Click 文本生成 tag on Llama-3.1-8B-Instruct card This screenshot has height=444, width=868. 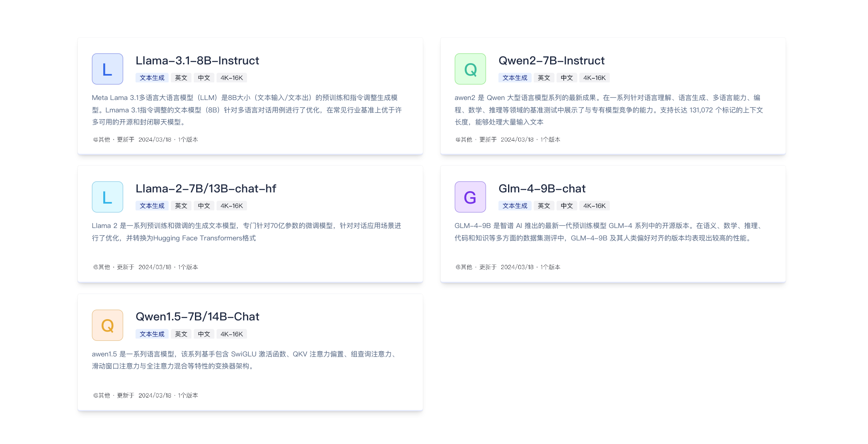click(x=152, y=78)
